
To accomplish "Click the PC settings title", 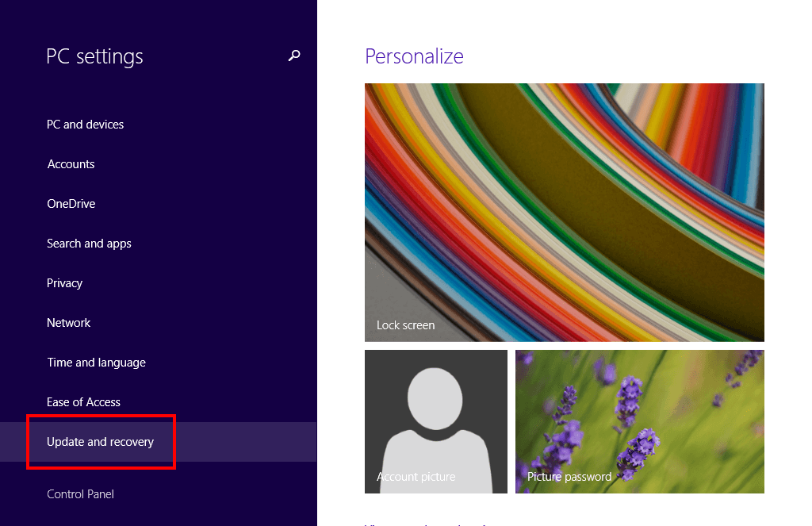I will [94, 56].
